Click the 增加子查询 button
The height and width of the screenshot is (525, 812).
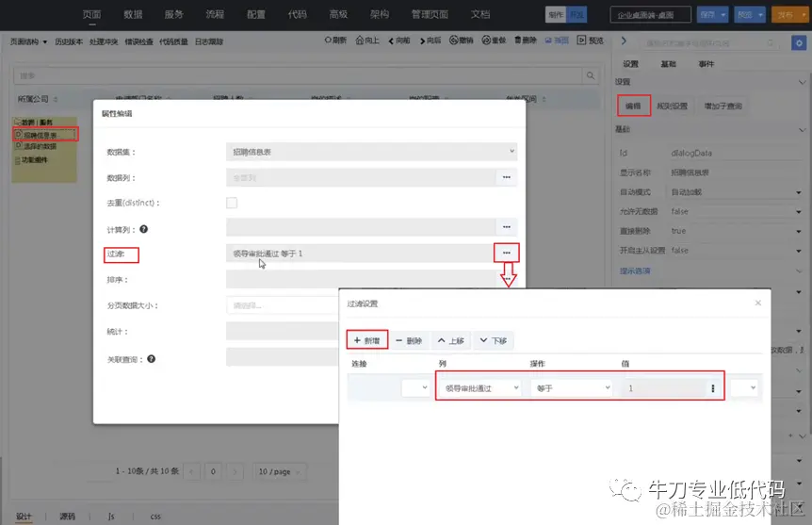[x=723, y=106]
